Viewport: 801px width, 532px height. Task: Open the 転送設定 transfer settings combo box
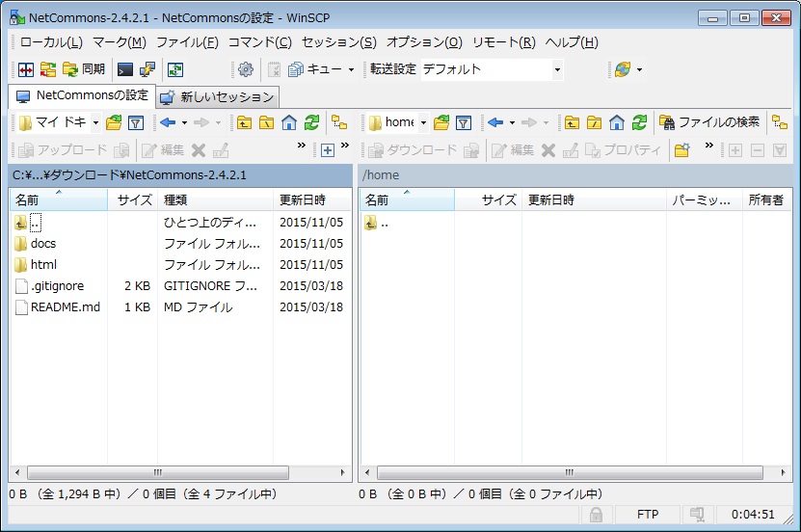tap(493, 69)
